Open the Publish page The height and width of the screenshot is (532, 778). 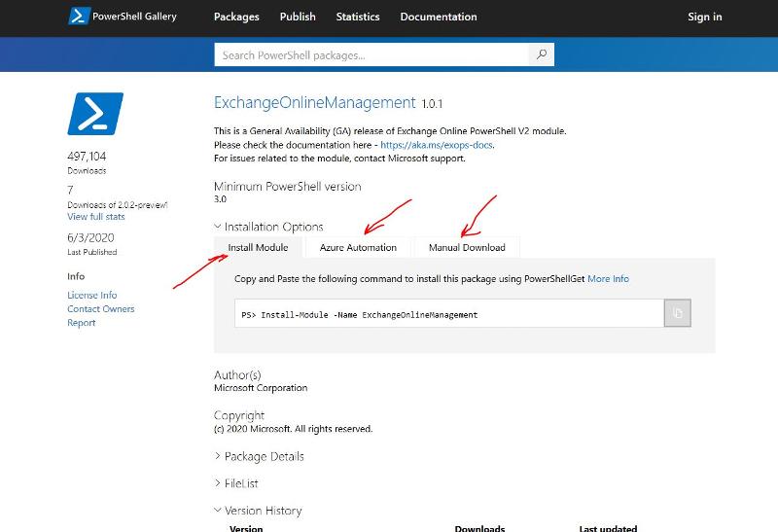[298, 17]
